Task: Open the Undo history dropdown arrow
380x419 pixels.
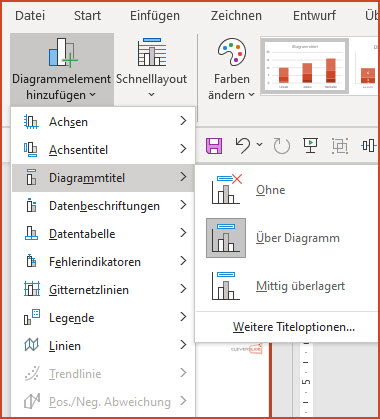Action: tap(260, 145)
